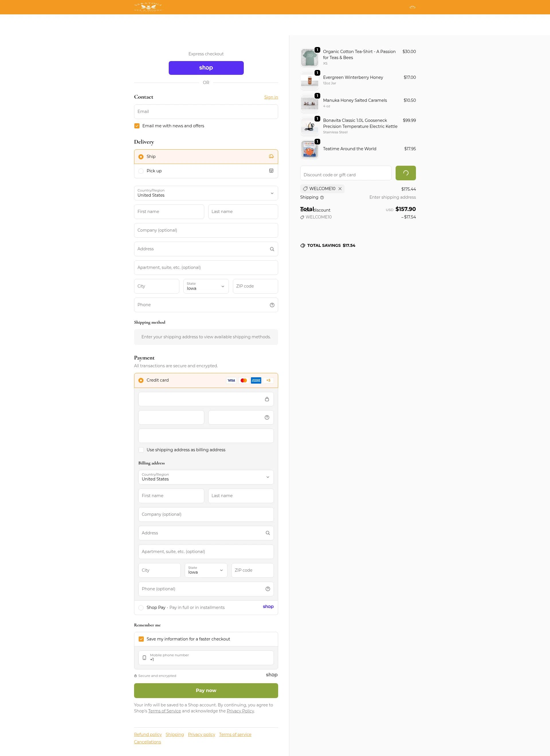
Task: Open the Country/Region dropdown for delivery
Action: (206, 193)
